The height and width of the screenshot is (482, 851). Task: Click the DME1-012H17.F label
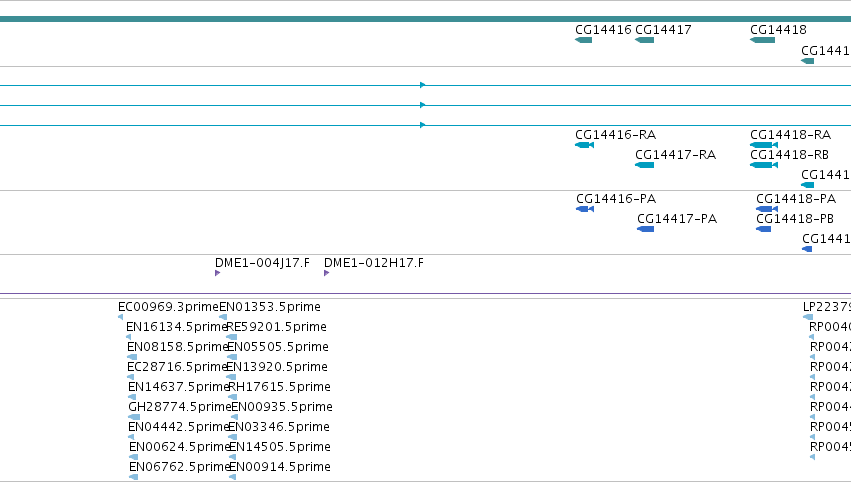[x=374, y=263]
